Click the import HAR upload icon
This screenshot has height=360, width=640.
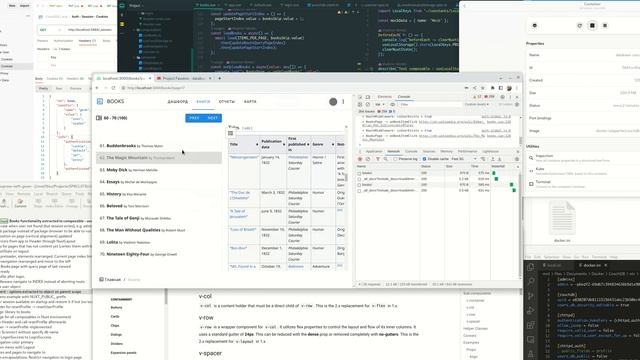493,159
